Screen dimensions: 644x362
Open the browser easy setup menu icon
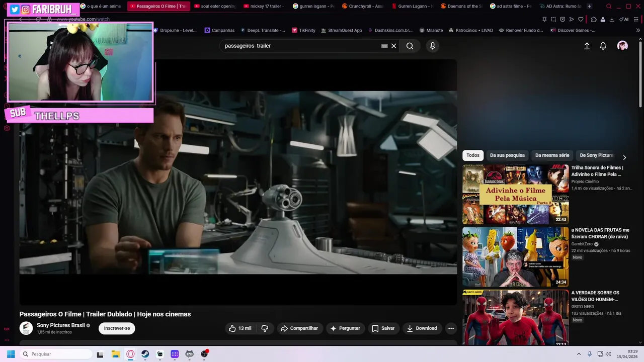637,19
